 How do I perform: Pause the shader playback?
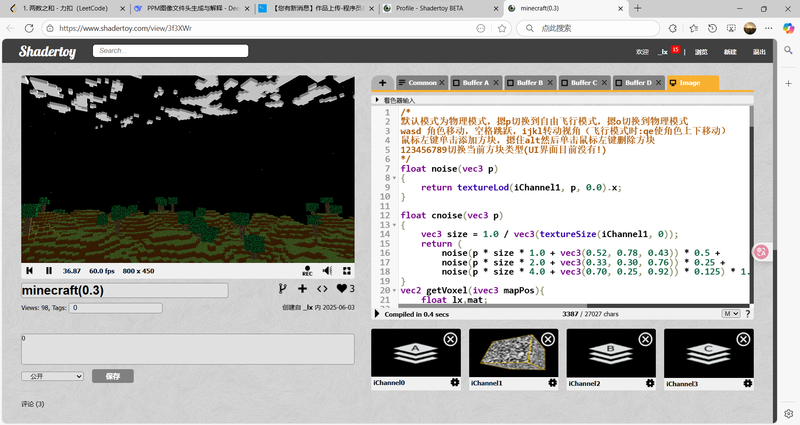(49, 271)
